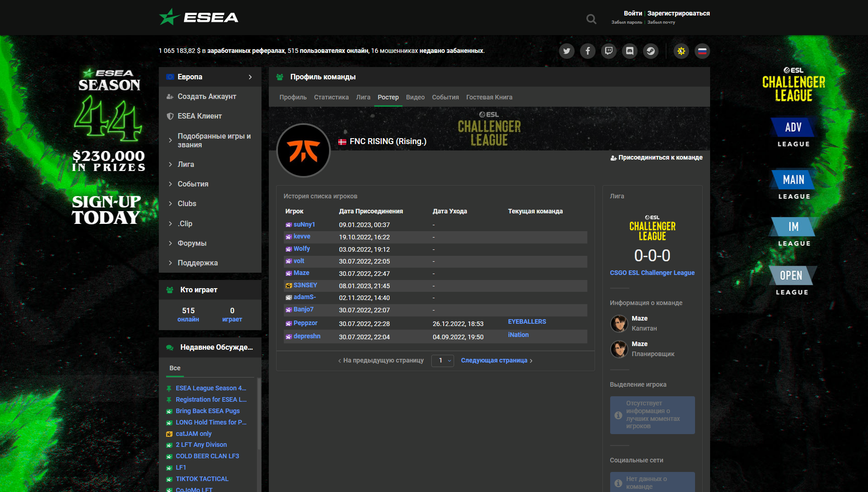Switch to the Видео tab
The height and width of the screenshot is (492, 868).
(x=415, y=97)
